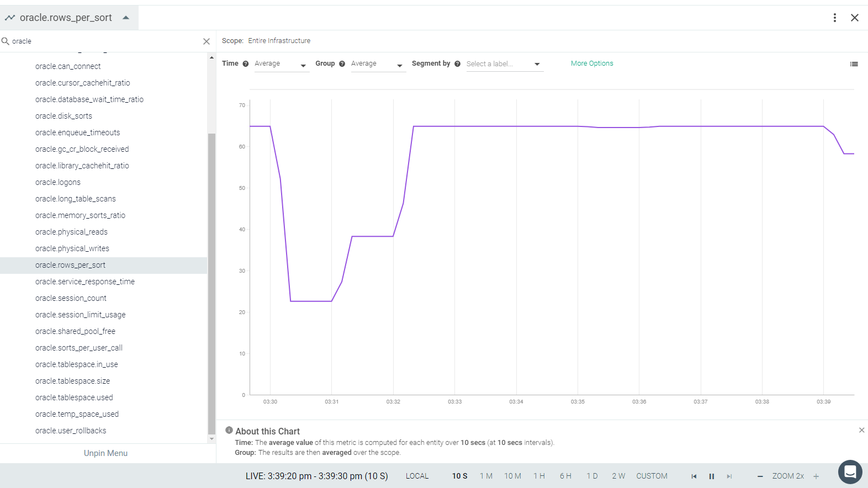The height and width of the screenshot is (488, 868).
Task: Select the 1 H time range
Action: [x=539, y=476]
